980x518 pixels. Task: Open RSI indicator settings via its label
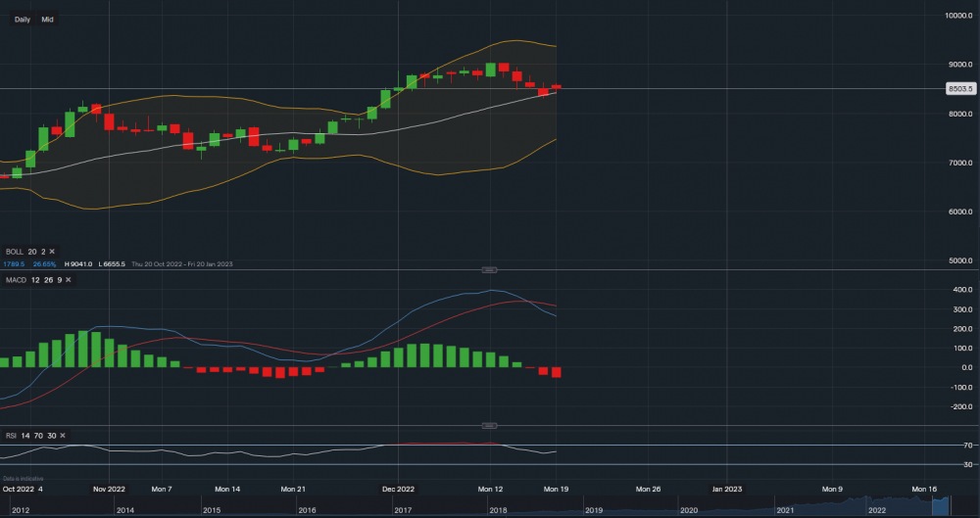click(11, 435)
